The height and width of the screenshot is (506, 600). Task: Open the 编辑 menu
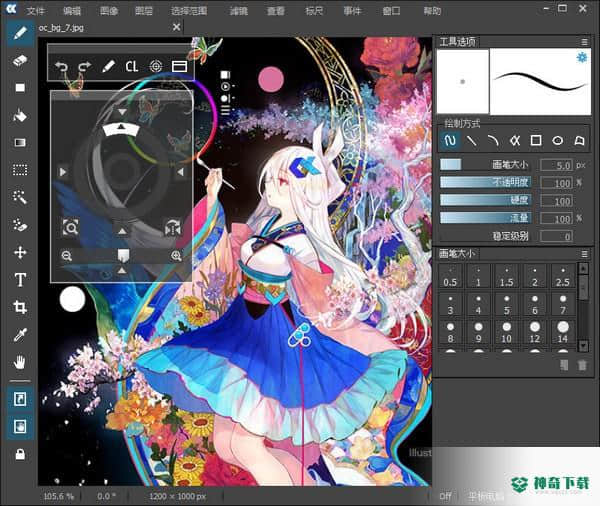pyautogui.click(x=72, y=10)
